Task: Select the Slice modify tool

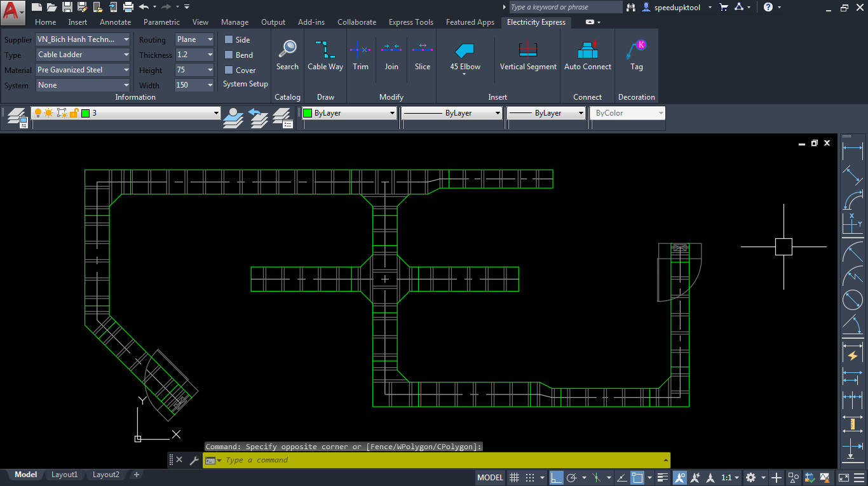Action: tap(423, 55)
